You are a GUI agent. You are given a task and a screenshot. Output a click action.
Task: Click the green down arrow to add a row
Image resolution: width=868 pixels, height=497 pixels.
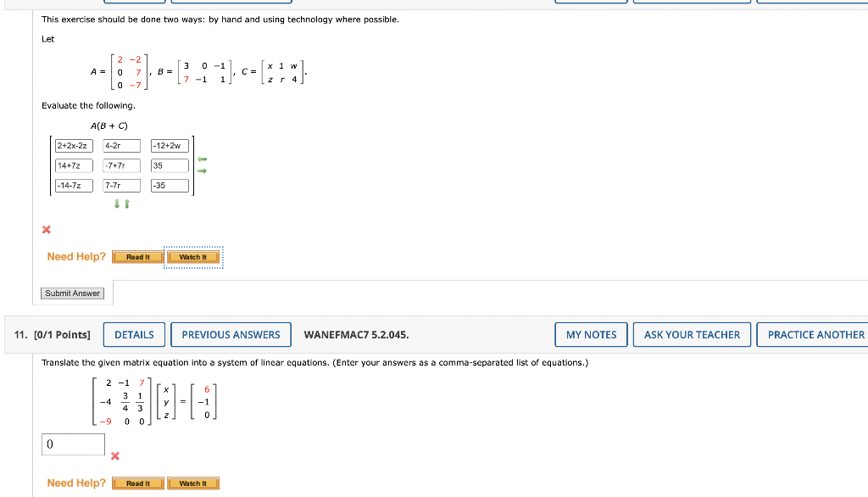pyautogui.click(x=117, y=202)
